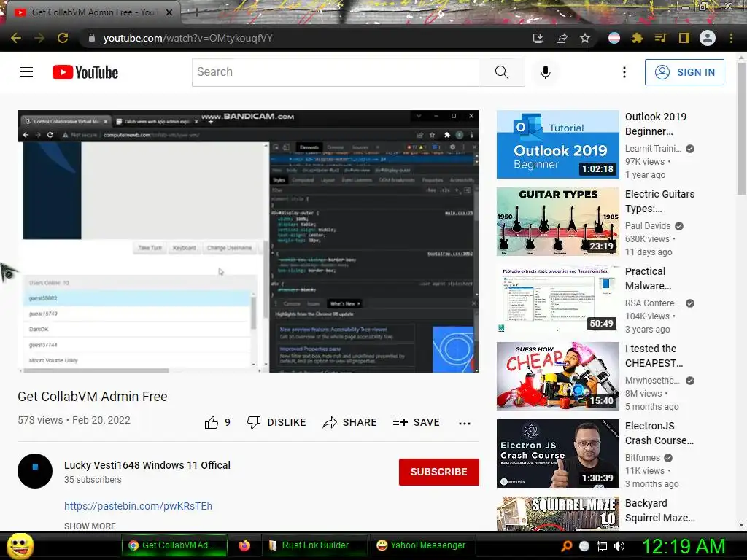Click the Learnit Training channel name

pyautogui.click(x=653, y=149)
